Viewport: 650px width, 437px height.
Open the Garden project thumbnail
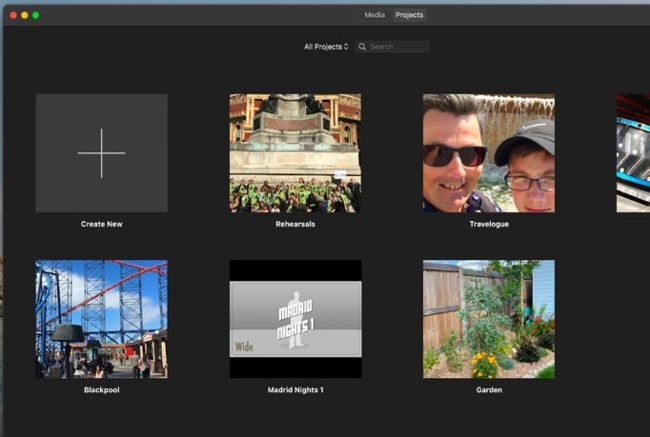click(x=488, y=319)
